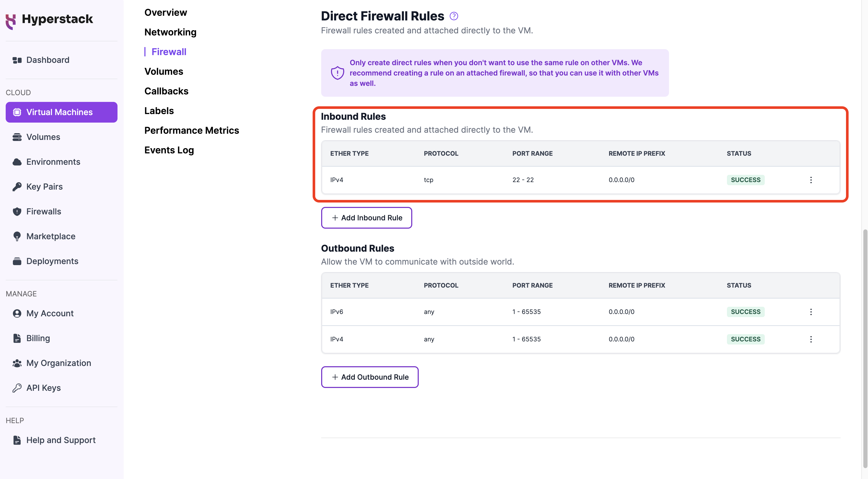Click the Deployments icon
Viewport: 868px width, 479px height.
(17, 261)
